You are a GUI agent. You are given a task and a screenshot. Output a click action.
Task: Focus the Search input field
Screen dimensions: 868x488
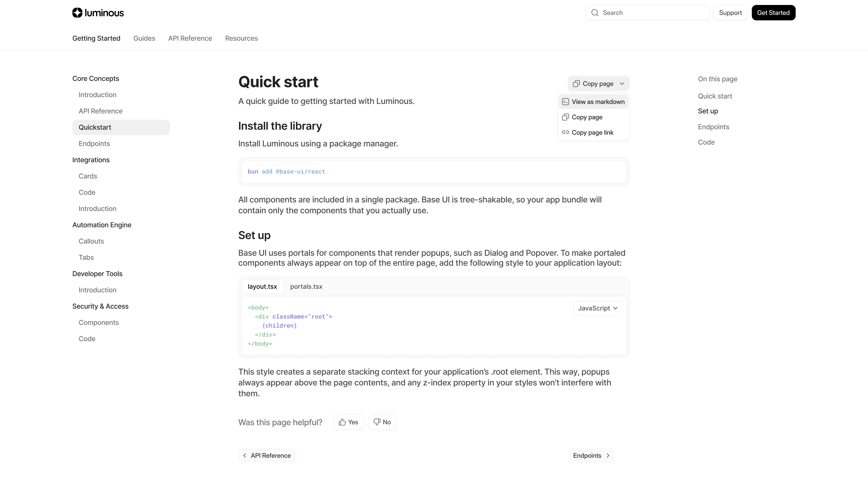click(648, 13)
